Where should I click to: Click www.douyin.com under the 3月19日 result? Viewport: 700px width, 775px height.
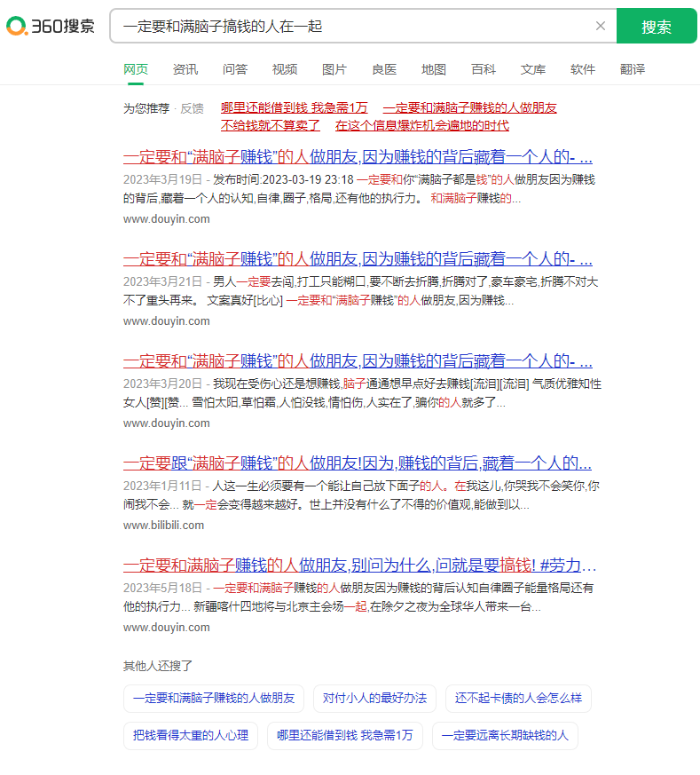coord(167,219)
